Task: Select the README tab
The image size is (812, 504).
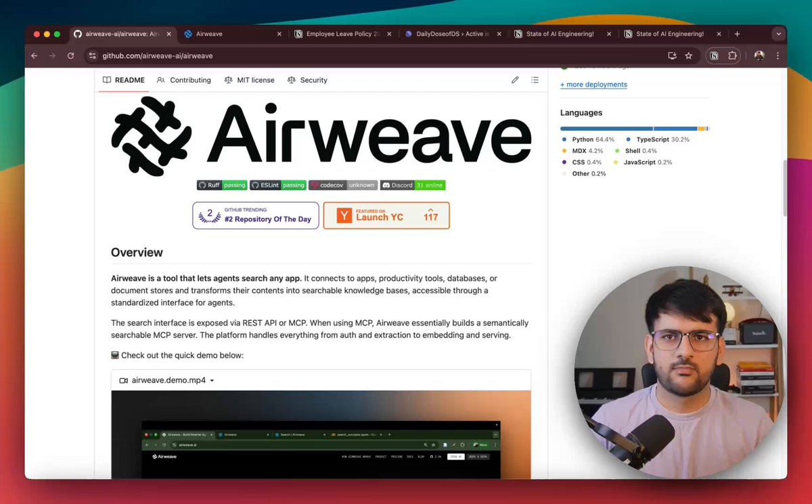Action: (124, 80)
